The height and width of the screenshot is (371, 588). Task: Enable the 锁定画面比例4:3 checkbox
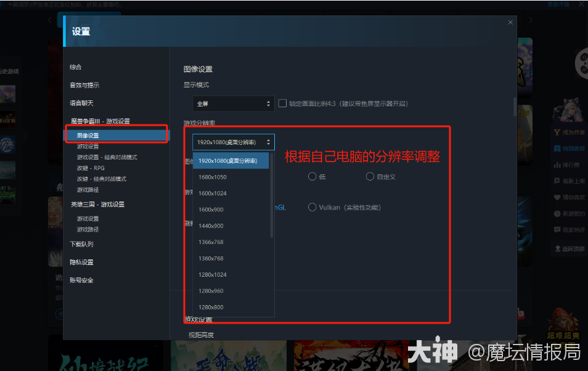click(282, 103)
